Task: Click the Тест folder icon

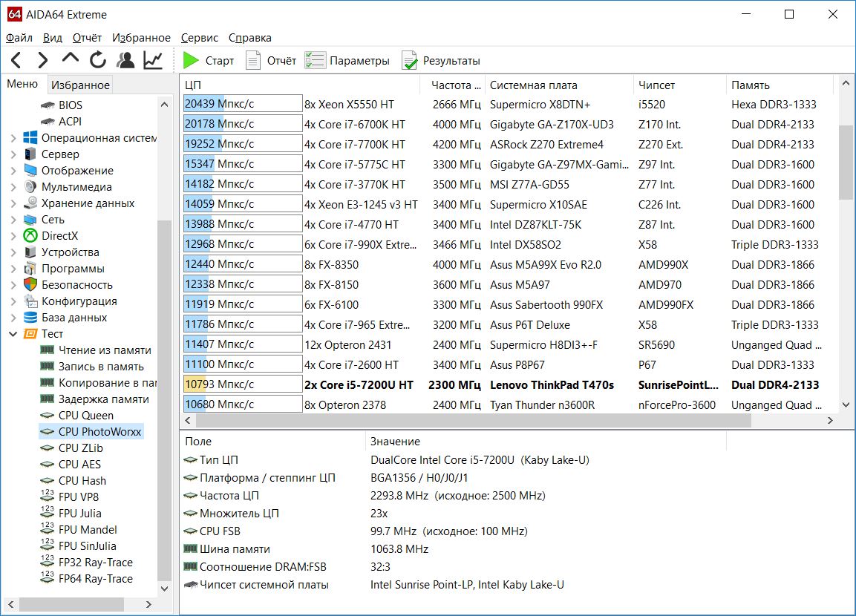Action: point(30,334)
